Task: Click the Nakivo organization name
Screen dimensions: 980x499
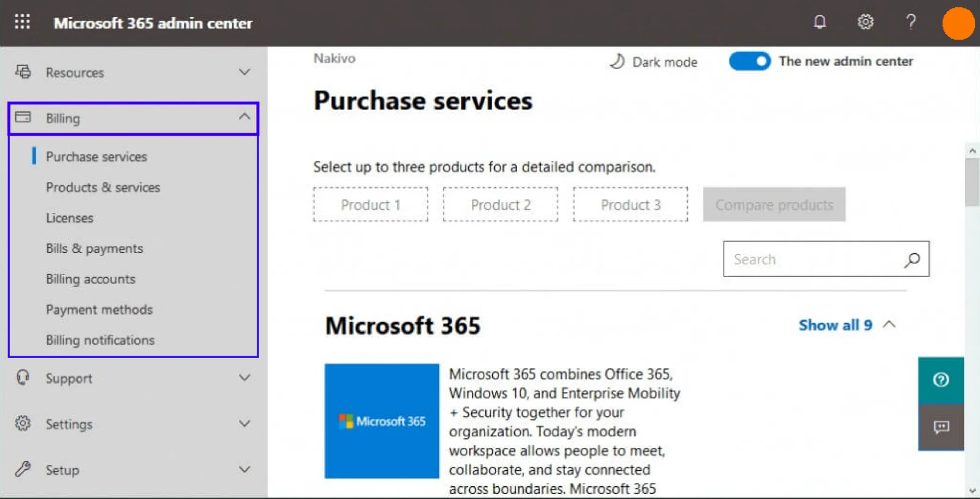Action: (x=334, y=59)
